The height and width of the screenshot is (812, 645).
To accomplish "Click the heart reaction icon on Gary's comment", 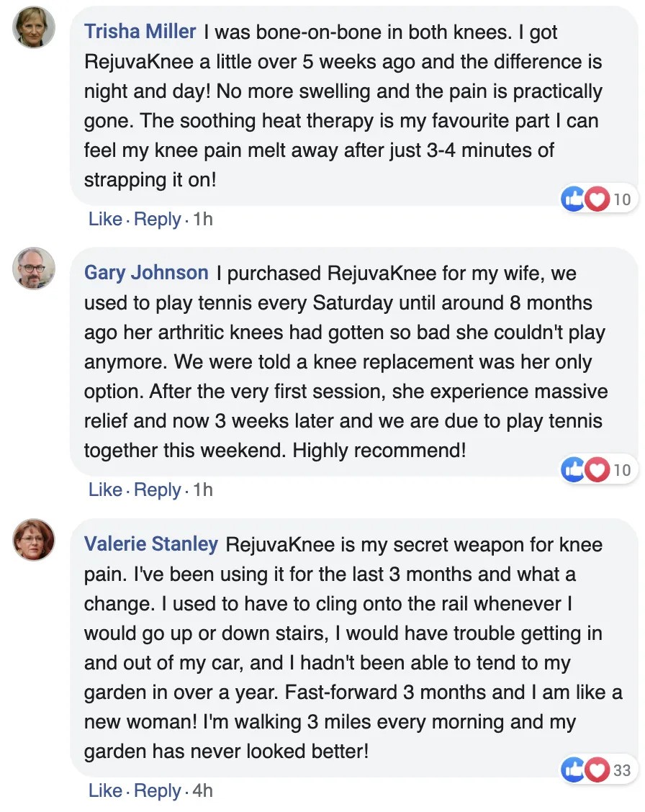I will pyautogui.click(x=597, y=470).
